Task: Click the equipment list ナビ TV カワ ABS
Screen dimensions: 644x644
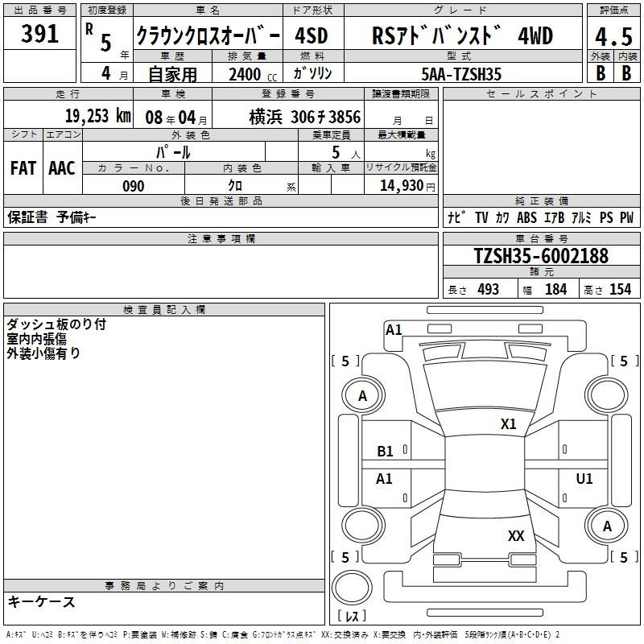Action: pos(492,217)
